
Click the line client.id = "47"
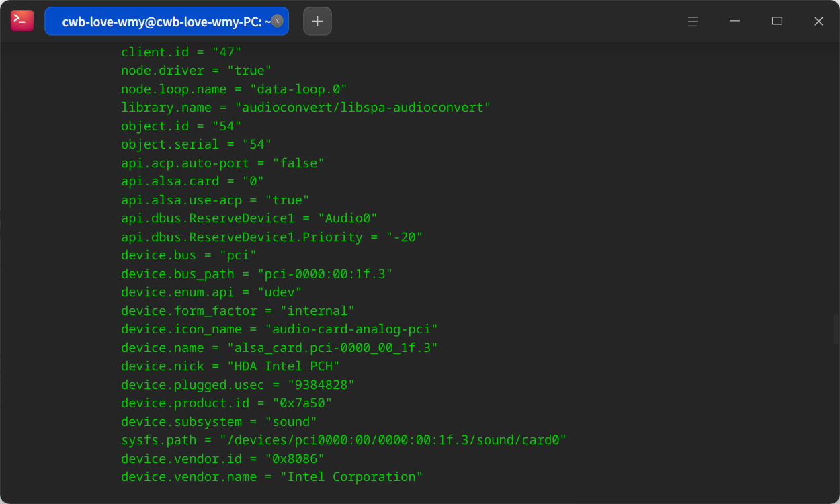pos(181,52)
